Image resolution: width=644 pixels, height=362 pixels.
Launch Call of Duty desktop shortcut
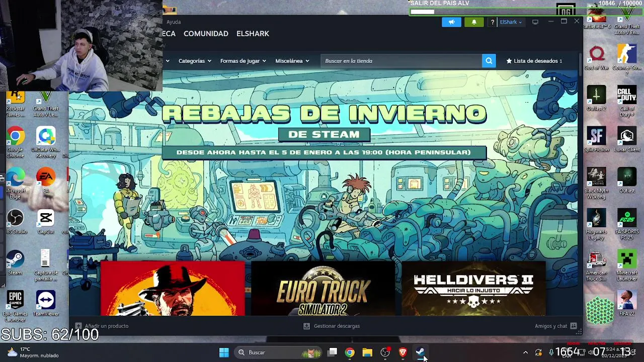coord(627,101)
